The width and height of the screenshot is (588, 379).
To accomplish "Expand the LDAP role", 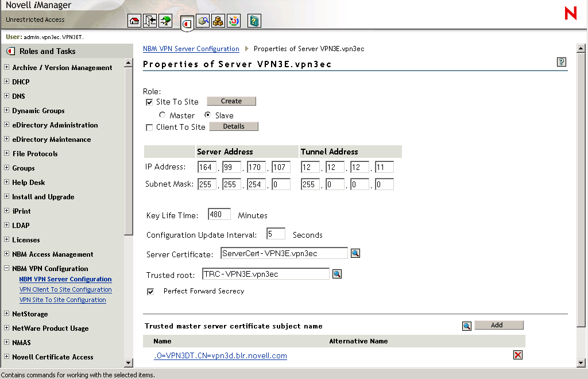I will pos(6,225).
